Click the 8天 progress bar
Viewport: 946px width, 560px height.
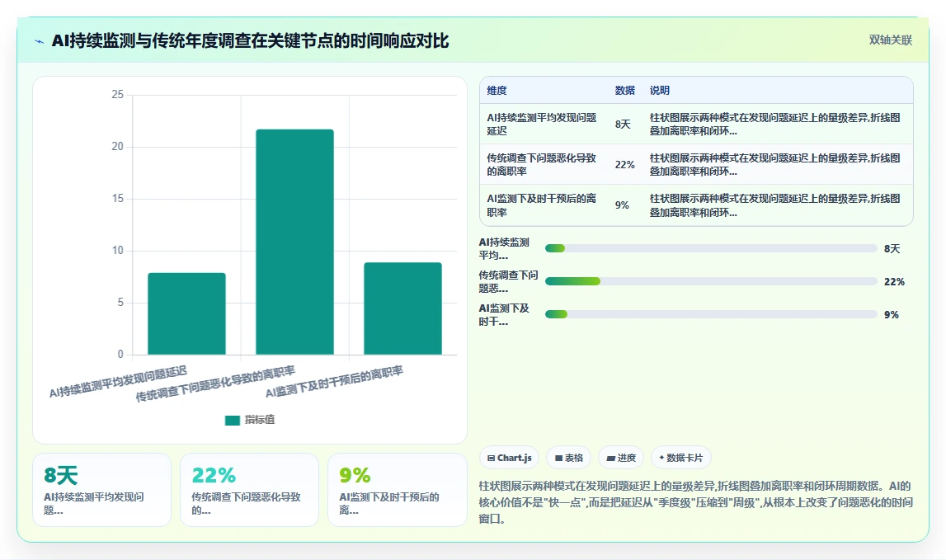point(711,248)
